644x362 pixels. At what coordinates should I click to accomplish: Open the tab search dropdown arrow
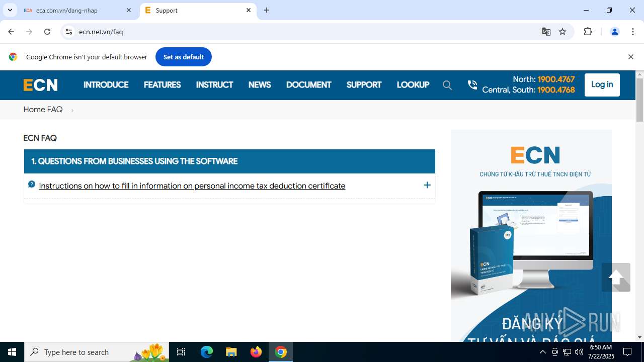coord(10,10)
